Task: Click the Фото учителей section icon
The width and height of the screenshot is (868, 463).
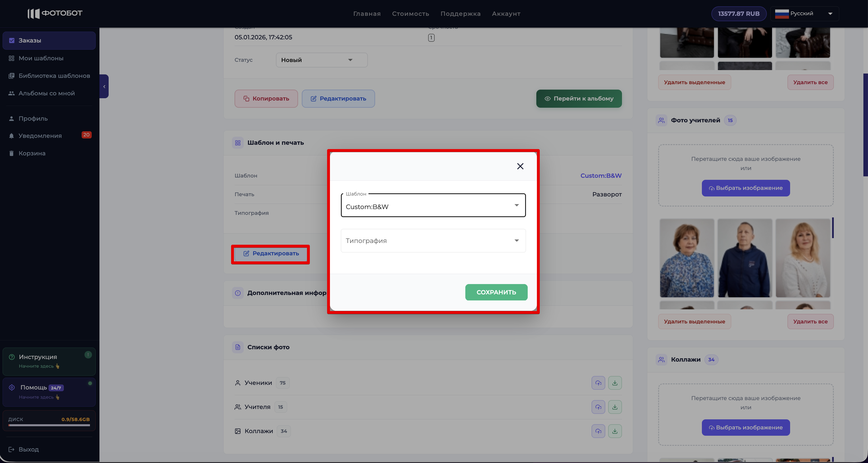Action: coord(661,121)
